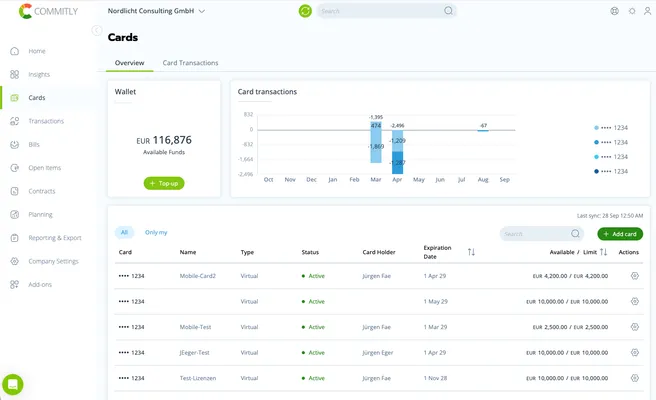Open Reporting & Export section

click(55, 238)
